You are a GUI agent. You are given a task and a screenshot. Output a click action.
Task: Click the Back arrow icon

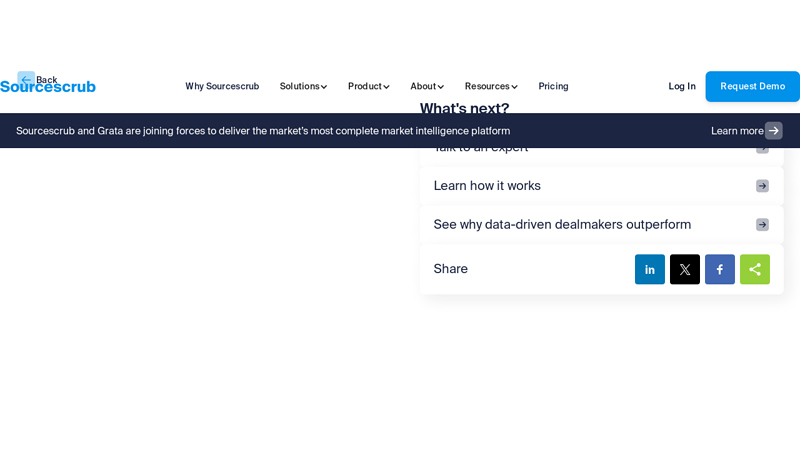[x=25, y=79]
